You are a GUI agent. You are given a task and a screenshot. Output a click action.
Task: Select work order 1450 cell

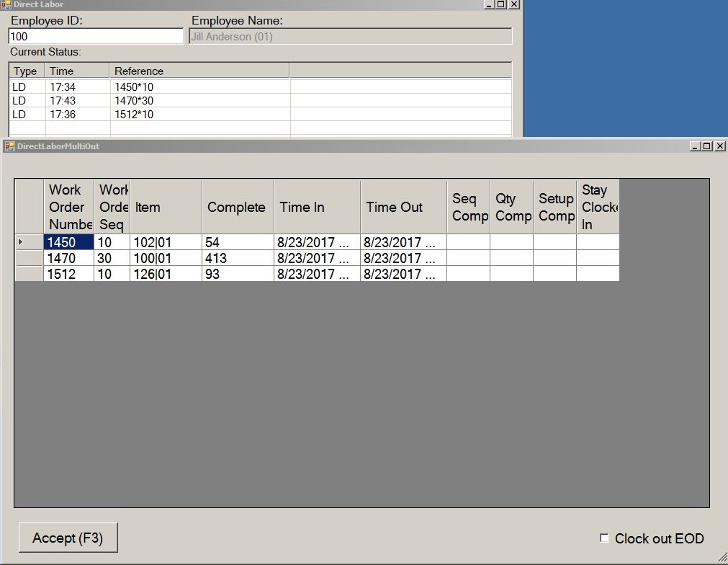pyautogui.click(x=68, y=243)
